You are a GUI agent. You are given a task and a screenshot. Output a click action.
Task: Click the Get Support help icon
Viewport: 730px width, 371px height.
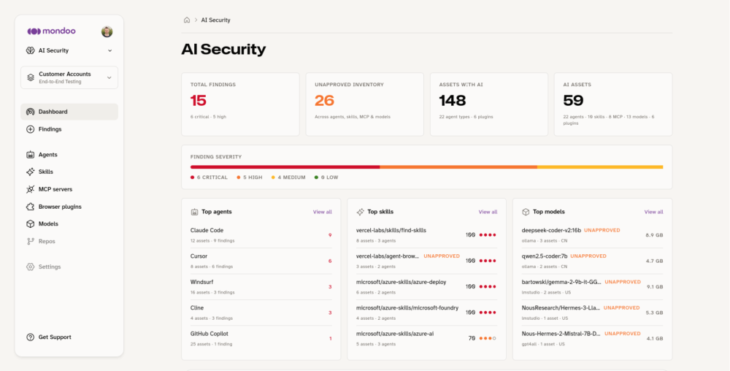30,337
